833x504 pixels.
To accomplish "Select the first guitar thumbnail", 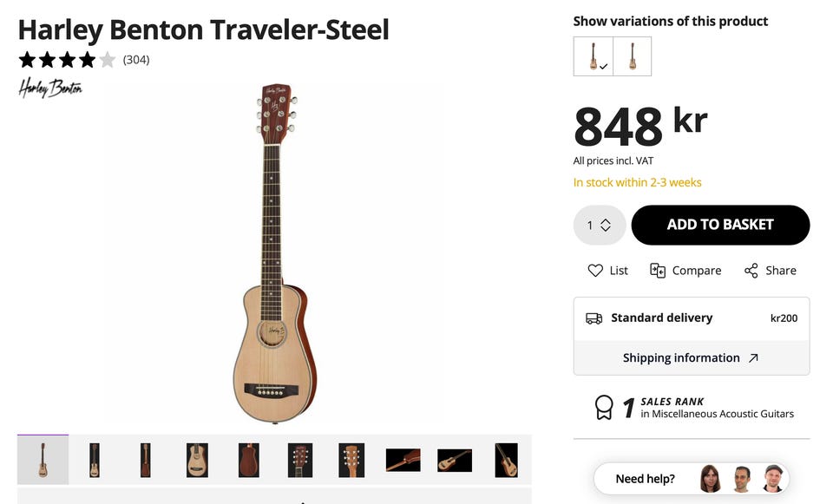I will click(43, 460).
